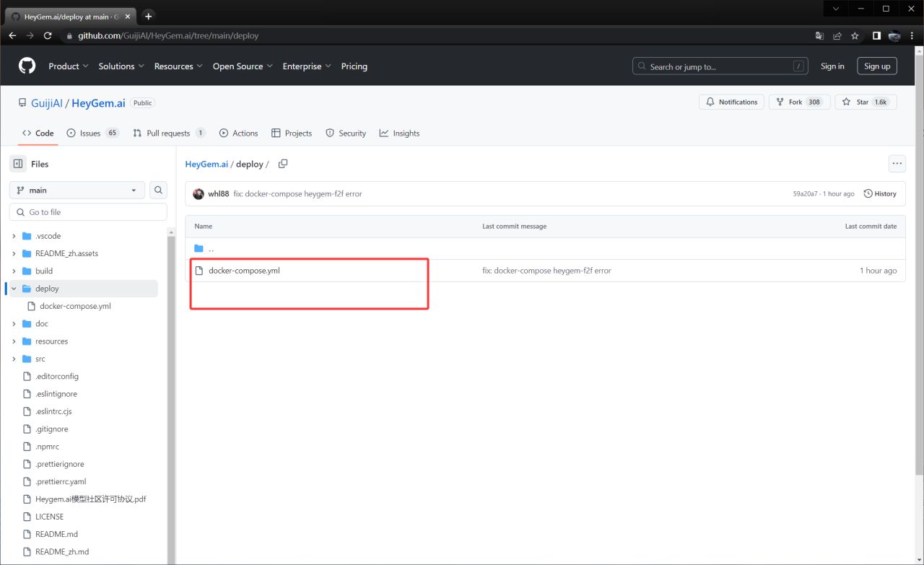Expand the build folder chevron
The image size is (924, 565).
coord(14,271)
